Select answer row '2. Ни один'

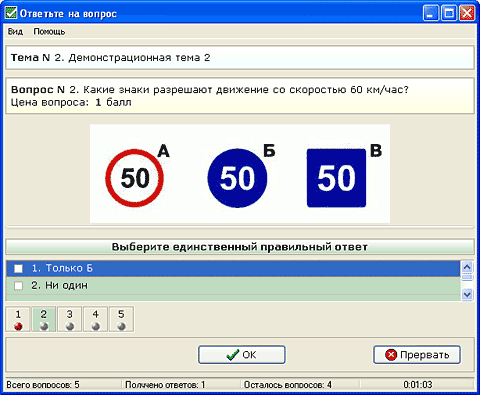[233, 286]
